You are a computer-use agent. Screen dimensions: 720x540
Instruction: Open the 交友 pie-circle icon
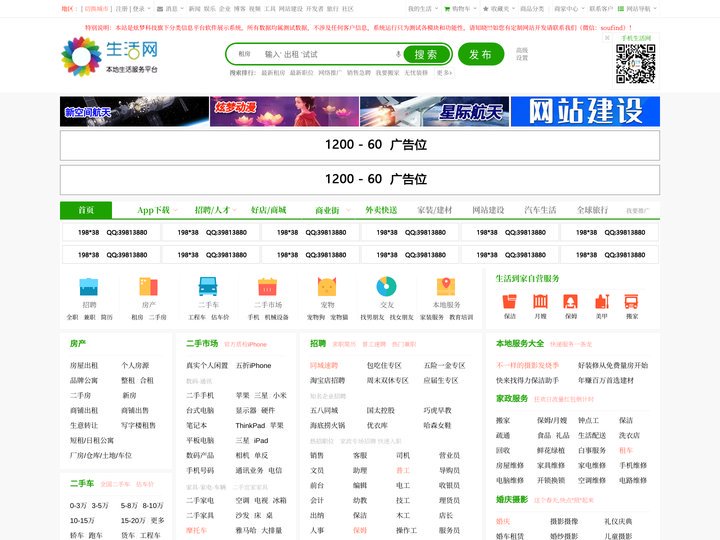[x=387, y=287]
